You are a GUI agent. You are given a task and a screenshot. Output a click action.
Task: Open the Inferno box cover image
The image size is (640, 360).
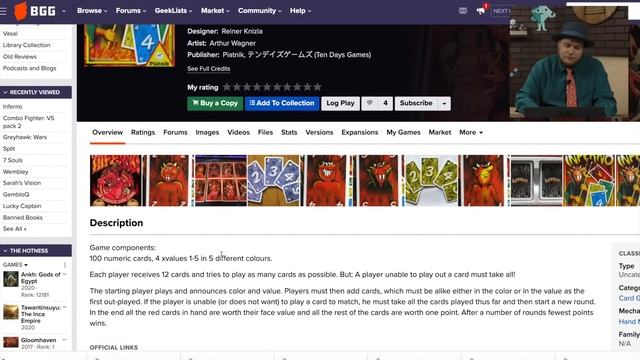click(x=129, y=45)
